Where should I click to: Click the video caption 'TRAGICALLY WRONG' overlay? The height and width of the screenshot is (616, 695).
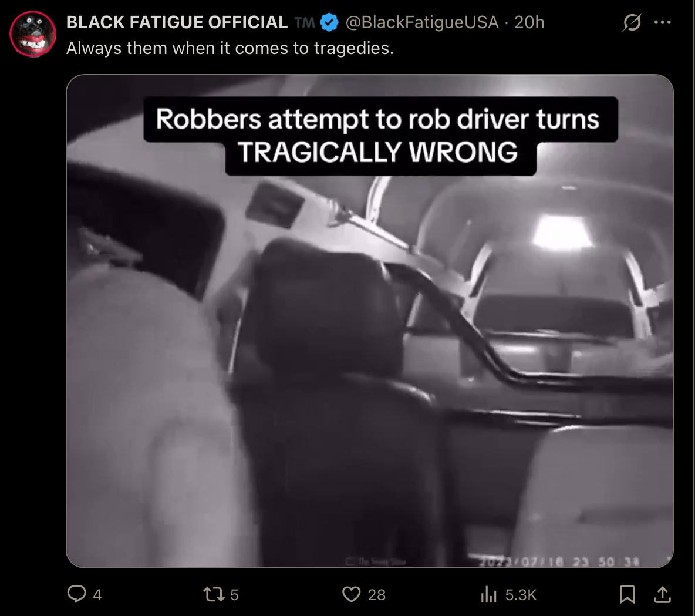click(x=377, y=152)
